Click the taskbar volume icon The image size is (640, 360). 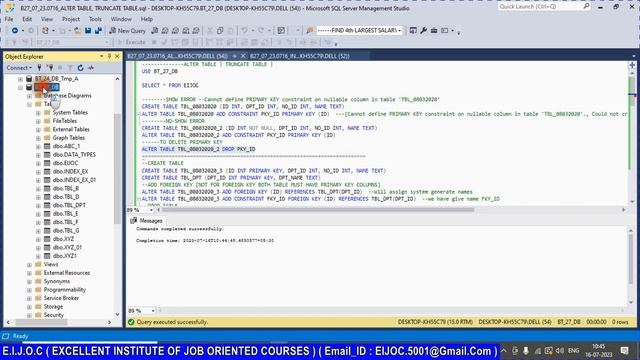tap(560, 351)
